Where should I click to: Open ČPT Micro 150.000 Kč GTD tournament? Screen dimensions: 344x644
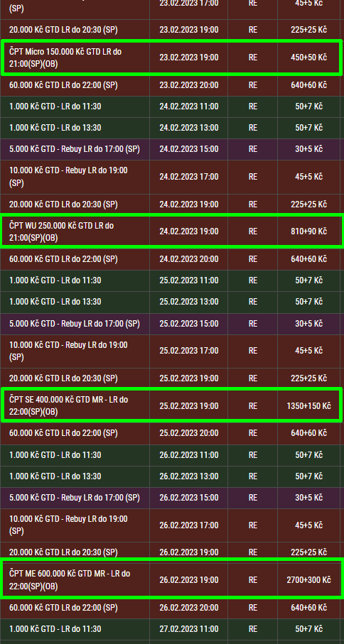171,58
